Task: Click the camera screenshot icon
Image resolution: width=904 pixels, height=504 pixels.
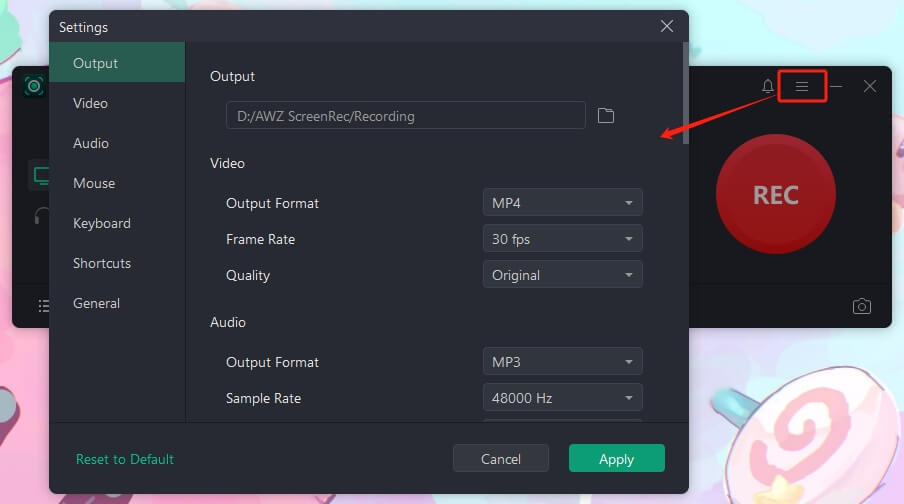Action: point(861,306)
